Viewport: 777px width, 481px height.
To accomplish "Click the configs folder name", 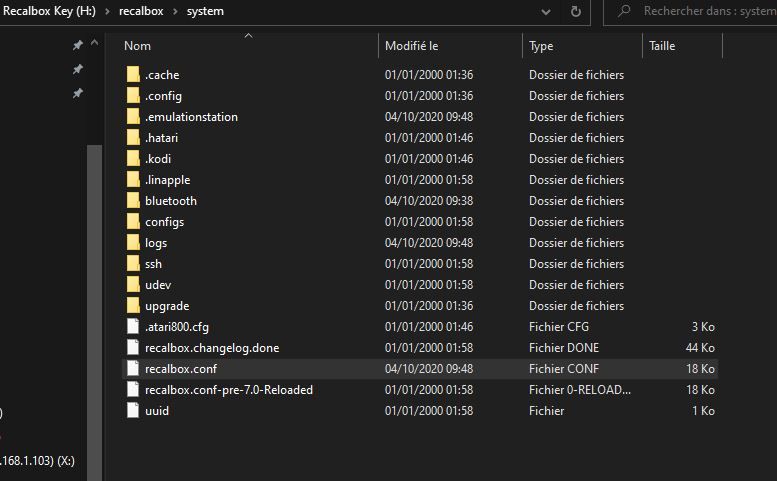I will pyautogui.click(x=165, y=222).
